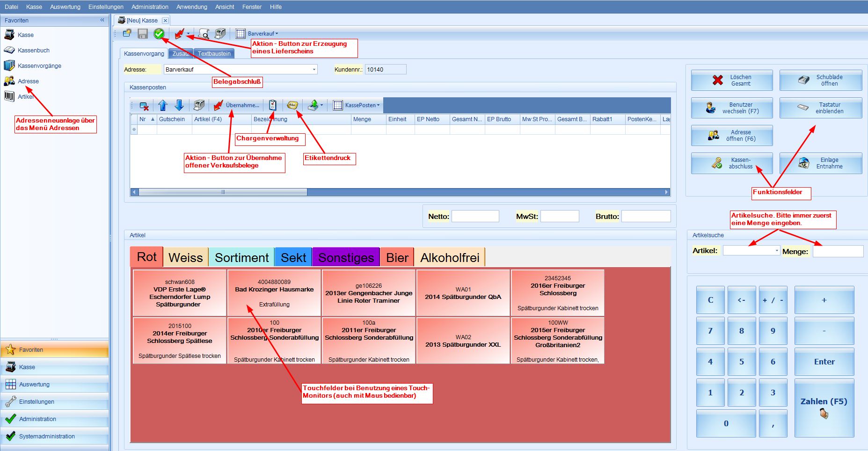The height and width of the screenshot is (451, 868).
Task: Select the Weiss article category tab
Action: 186,257
